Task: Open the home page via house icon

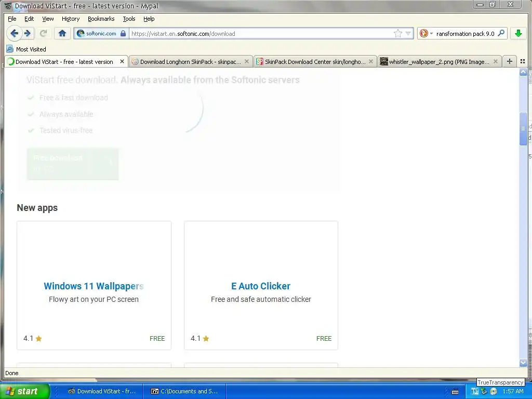Action: 62,33
